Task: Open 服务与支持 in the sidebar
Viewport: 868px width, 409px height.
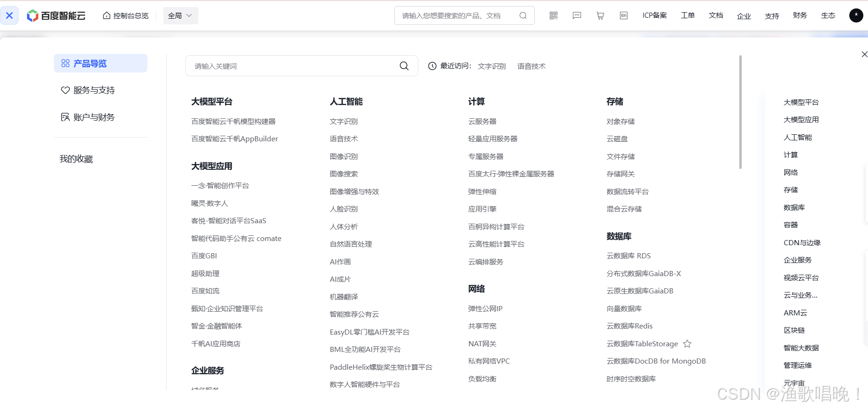Action: pos(88,90)
